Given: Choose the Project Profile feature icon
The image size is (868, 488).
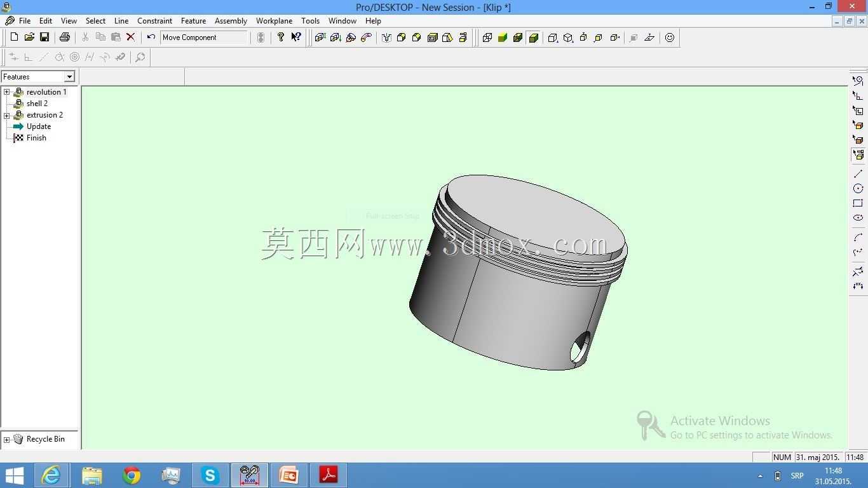Looking at the screenshot, I should pyautogui.click(x=336, y=37).
